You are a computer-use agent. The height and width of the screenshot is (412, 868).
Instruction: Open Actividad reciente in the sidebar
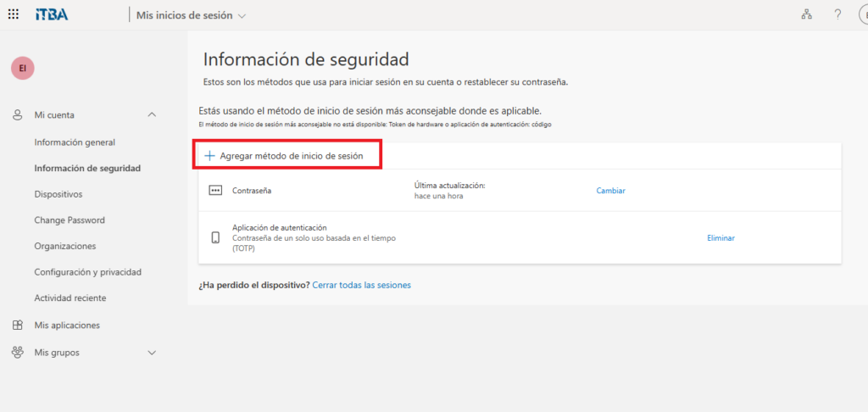coord(70,298)
